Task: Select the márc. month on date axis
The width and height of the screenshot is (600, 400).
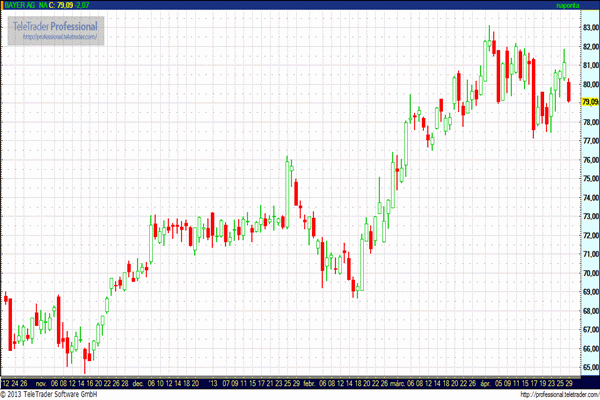Action: tap(396, 383)
